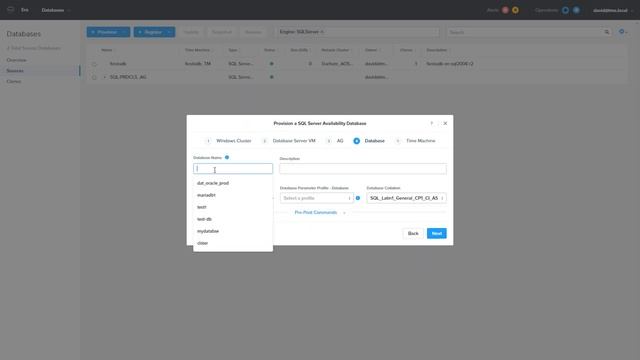Screen dimensions: 640x360
Task: Click the first blue Operations icon
Action: coord(565,10)
